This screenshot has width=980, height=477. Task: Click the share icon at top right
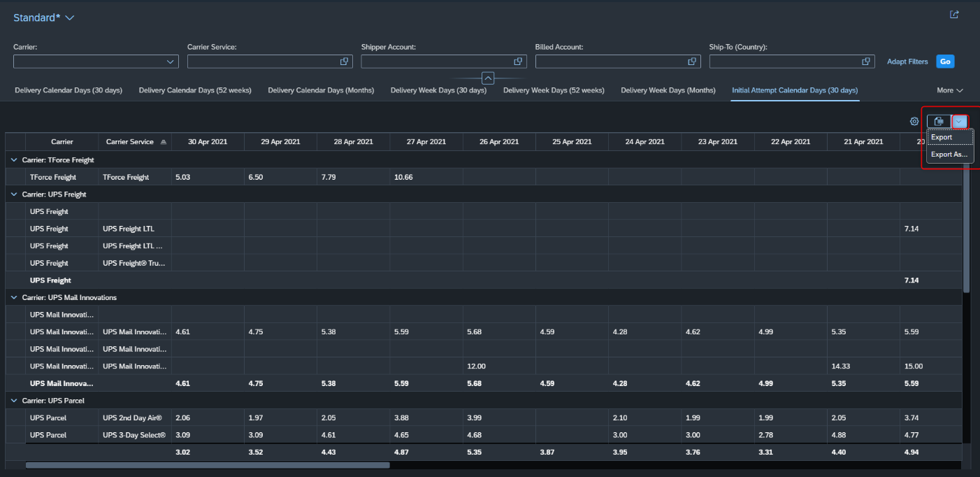954,14
